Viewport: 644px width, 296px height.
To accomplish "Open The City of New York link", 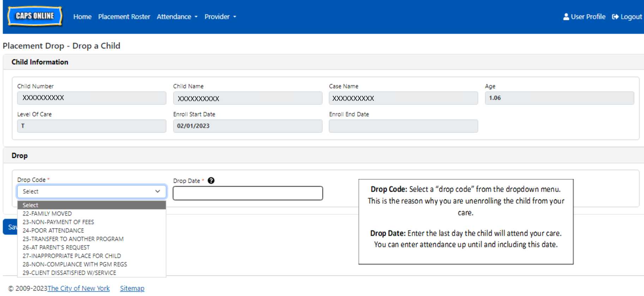I will tap(79, 288).
